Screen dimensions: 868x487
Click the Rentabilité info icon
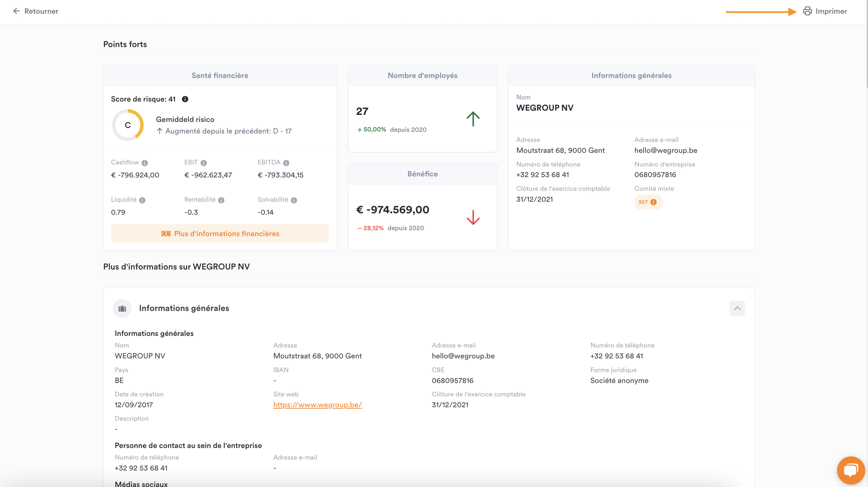tap(221, 200)
